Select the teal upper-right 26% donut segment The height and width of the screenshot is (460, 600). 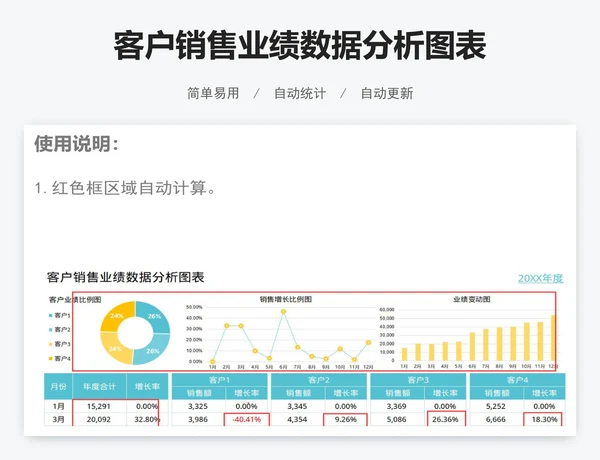(154, 316)
